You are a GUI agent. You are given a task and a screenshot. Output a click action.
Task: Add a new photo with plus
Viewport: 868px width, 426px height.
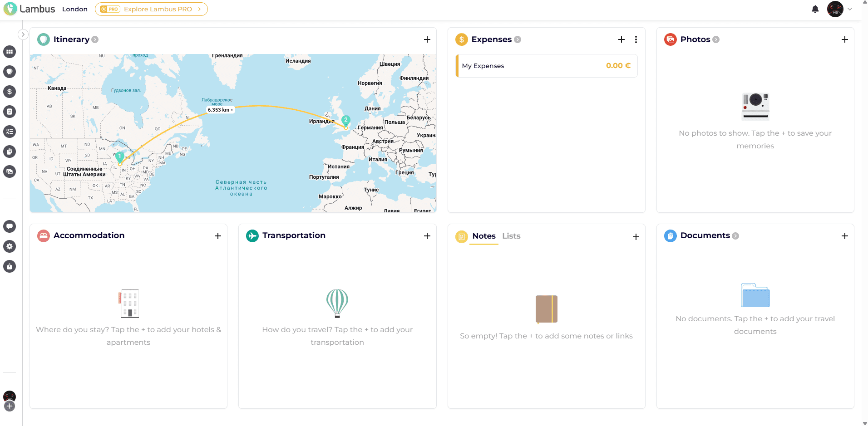tap(844, 39)
